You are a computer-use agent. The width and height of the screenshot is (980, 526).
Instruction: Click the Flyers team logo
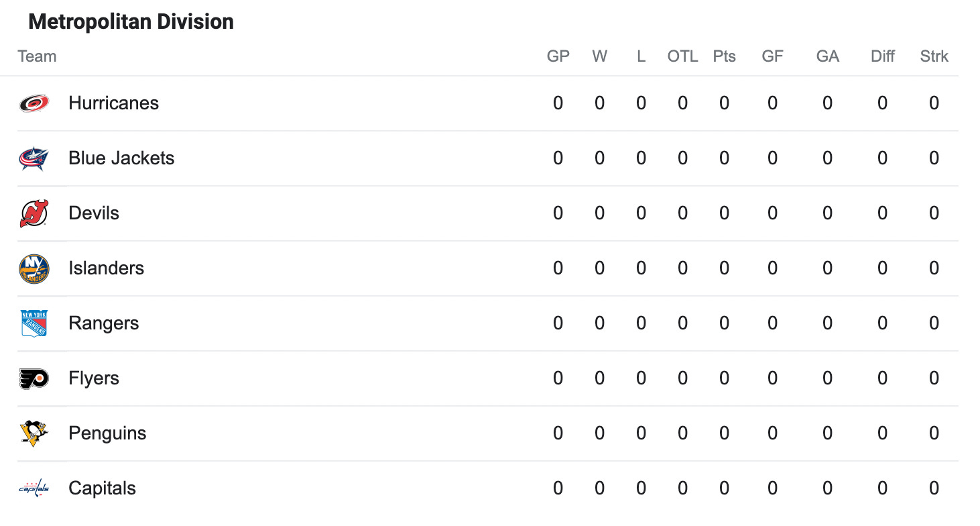pos(34,378)
